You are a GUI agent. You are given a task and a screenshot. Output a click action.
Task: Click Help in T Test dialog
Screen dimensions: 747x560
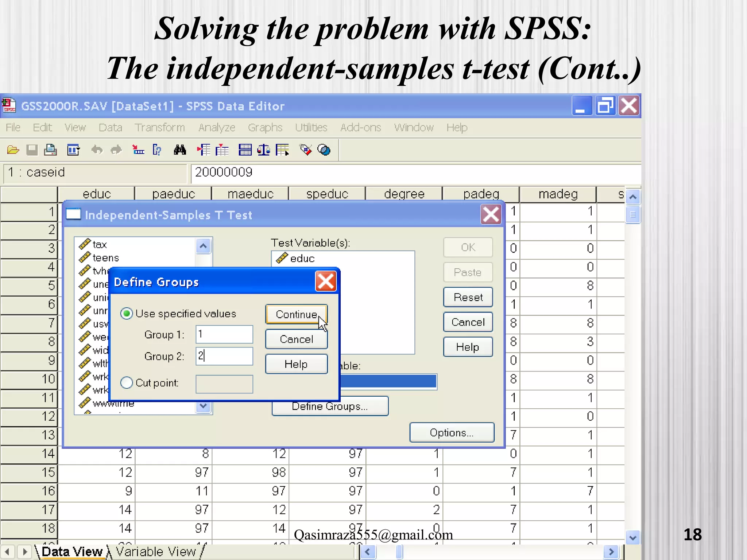coord(468,347)
